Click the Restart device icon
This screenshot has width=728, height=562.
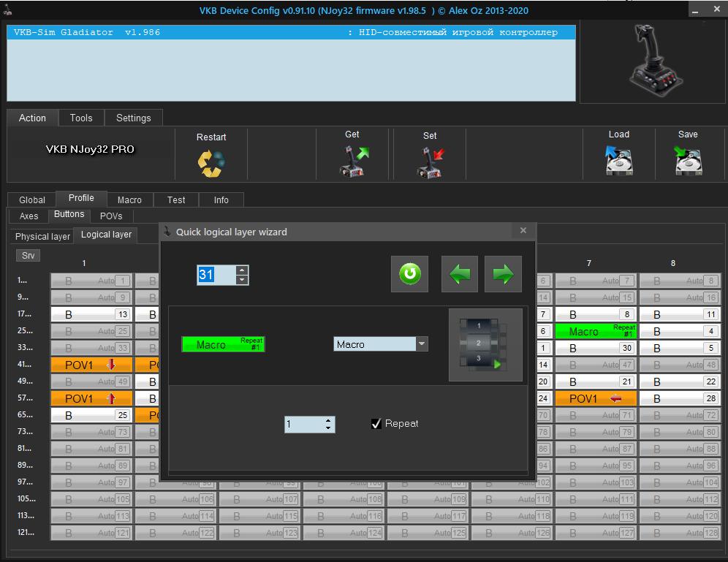click(x=211, y=162)
